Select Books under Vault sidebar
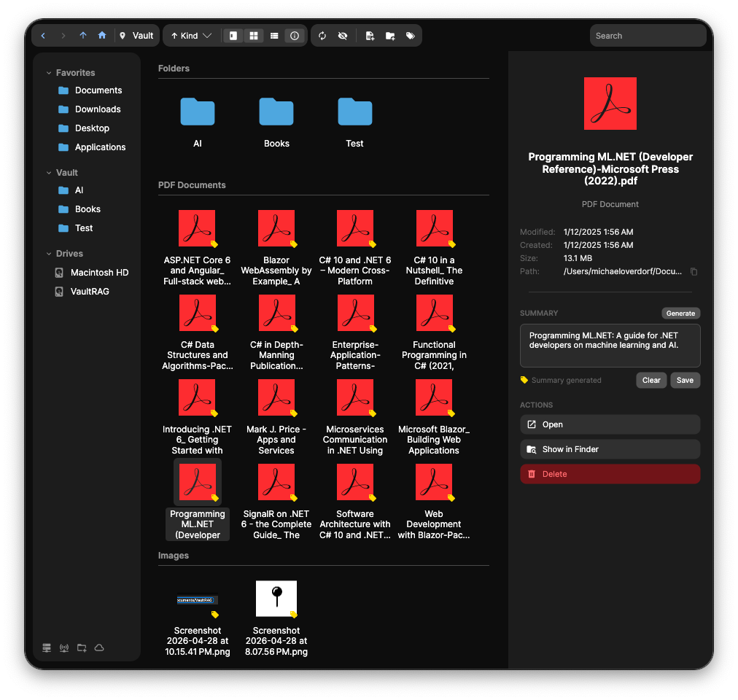Image resolution: width=738 pixels, height=700 pixels. click(x=90, y=209)
